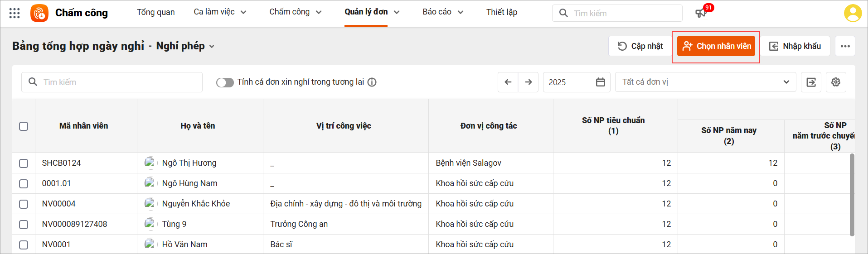
Task: Open the Ca làm việc menu
Action: pyautogui.click(x=220, y=12)
